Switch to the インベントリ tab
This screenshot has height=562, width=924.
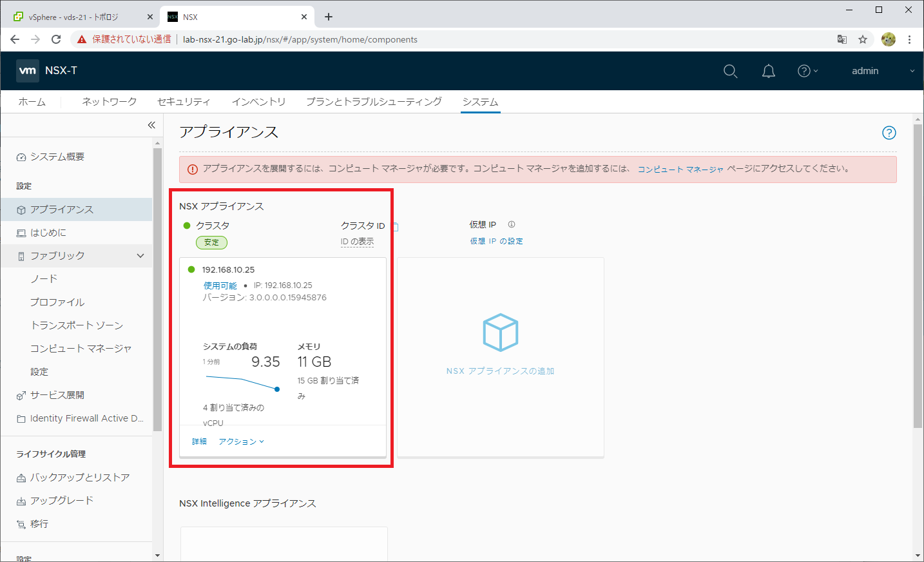click(258, 102)
